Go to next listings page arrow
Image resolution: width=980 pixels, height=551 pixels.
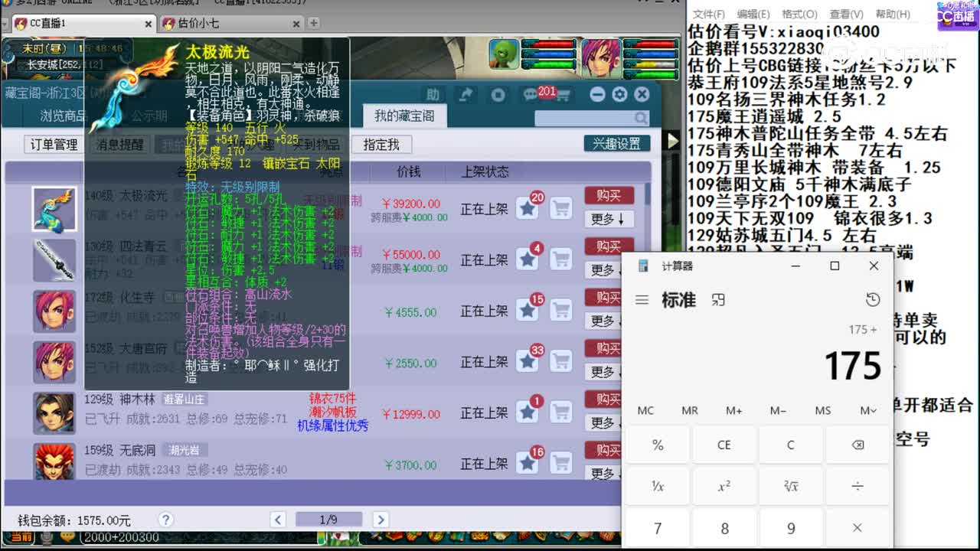[x=380, y=520]
